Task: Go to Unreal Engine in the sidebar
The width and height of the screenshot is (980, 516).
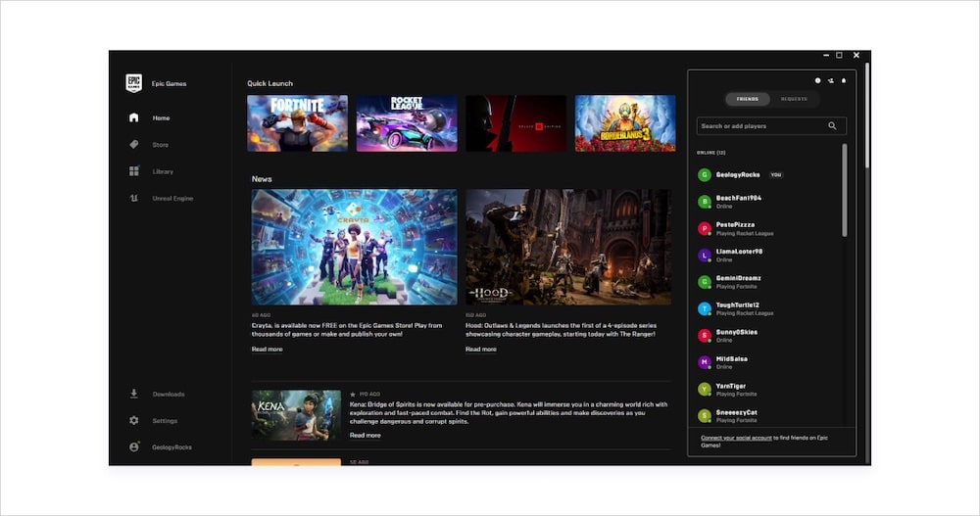Action: click(x=172, y=199)
